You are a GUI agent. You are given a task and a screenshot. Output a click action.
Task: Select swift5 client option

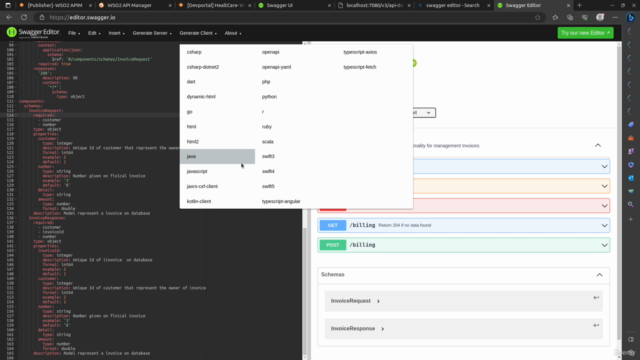296,186
